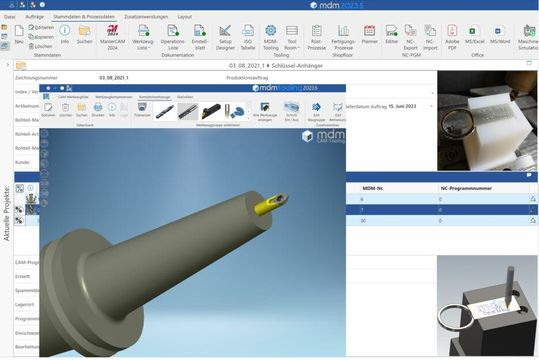Create a new record with Neu

click(x=19, y=34)
